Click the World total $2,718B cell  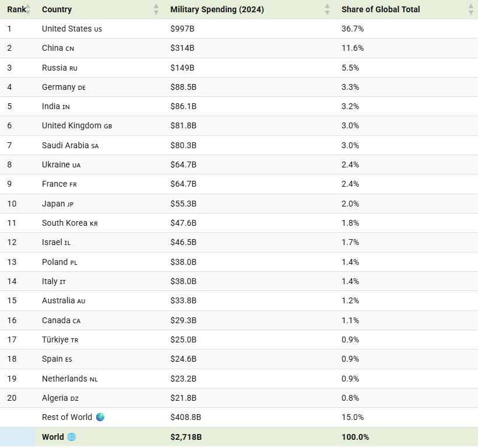tap(186, 437)
